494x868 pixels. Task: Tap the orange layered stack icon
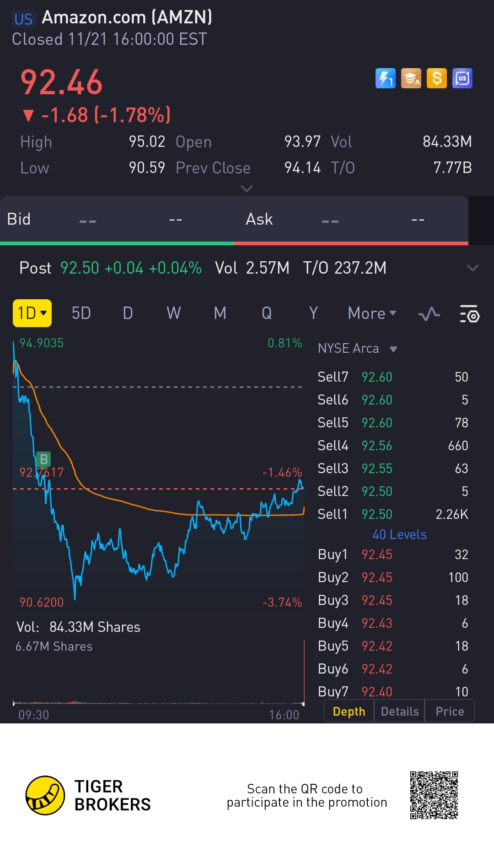(411, 78)
